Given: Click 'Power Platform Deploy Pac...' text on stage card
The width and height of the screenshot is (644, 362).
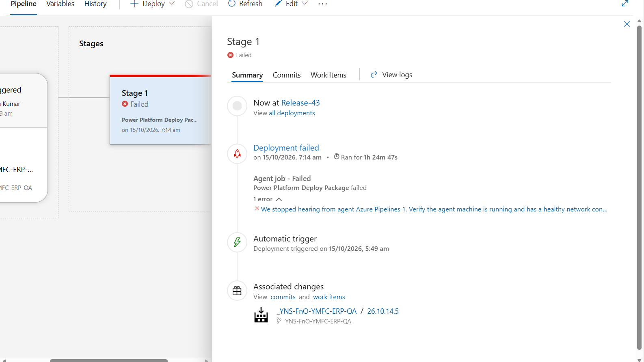Looking at the screenshot, I should tap(160, 120).
